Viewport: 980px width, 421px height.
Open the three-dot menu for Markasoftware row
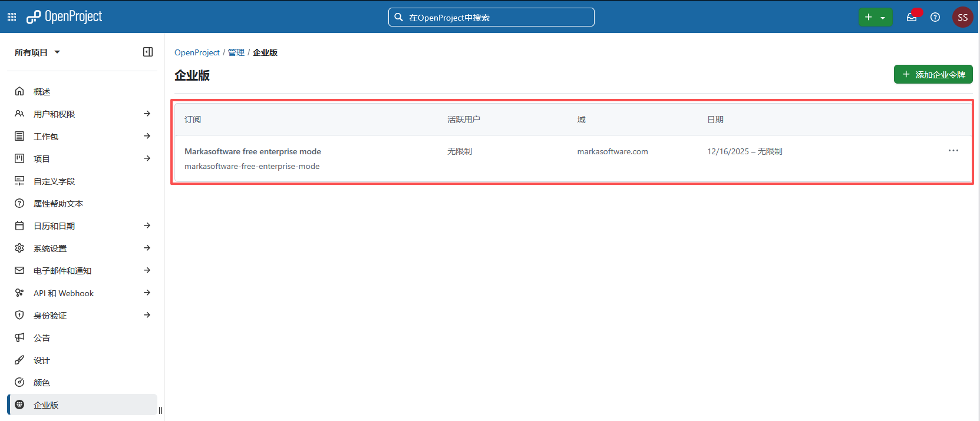coord(953,151)
